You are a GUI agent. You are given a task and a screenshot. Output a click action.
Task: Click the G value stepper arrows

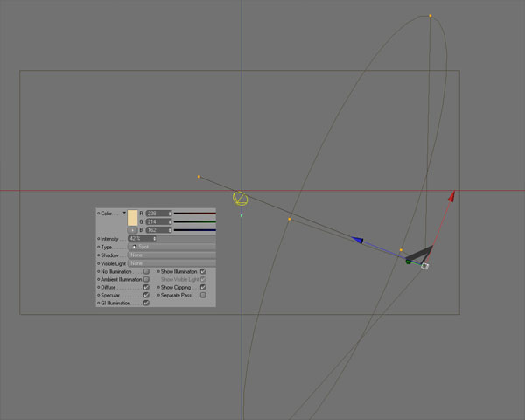click(170, 221)
